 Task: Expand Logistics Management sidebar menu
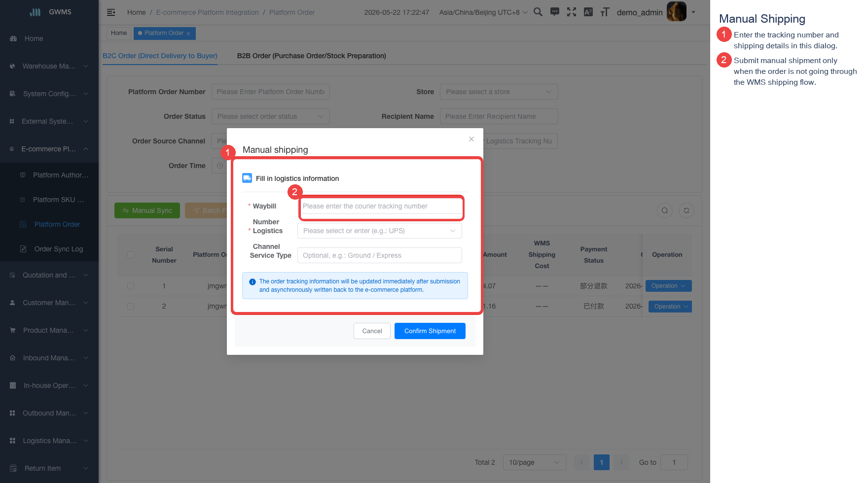49,441
